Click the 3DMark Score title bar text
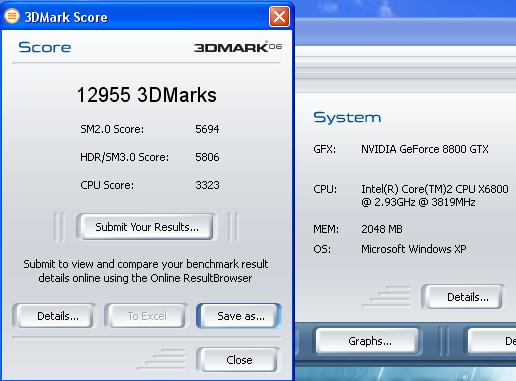The image size is (516, 381). (x=66, y=17)
